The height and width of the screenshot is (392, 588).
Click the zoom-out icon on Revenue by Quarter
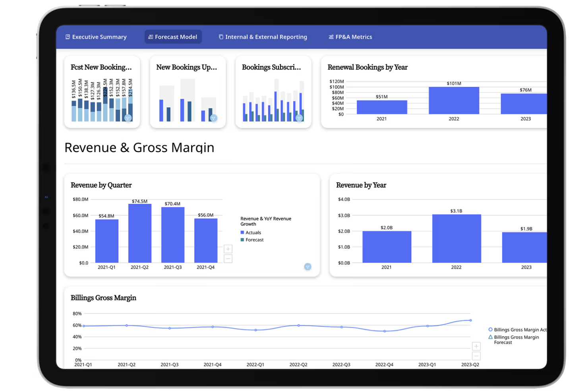tap(228, 259)
